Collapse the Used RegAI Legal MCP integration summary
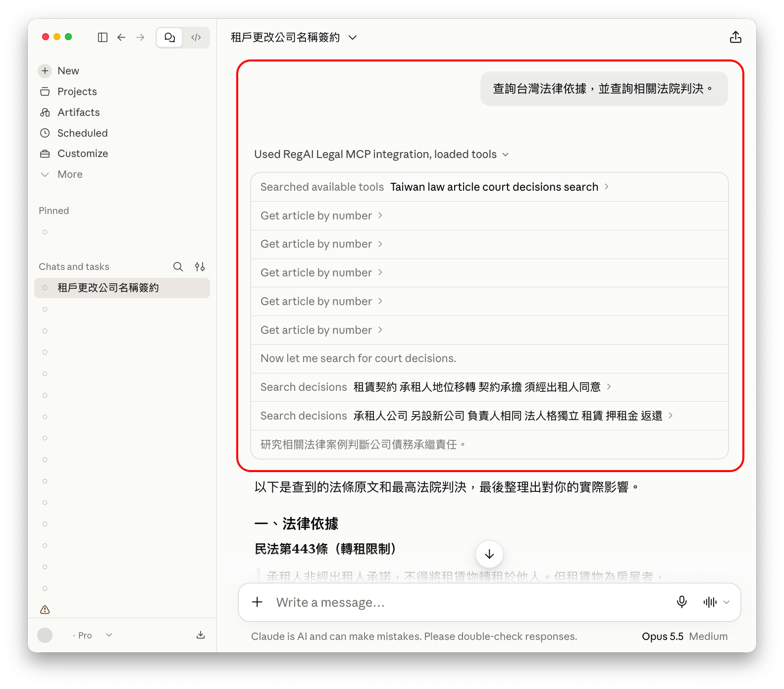 click(x=381, y=155)
